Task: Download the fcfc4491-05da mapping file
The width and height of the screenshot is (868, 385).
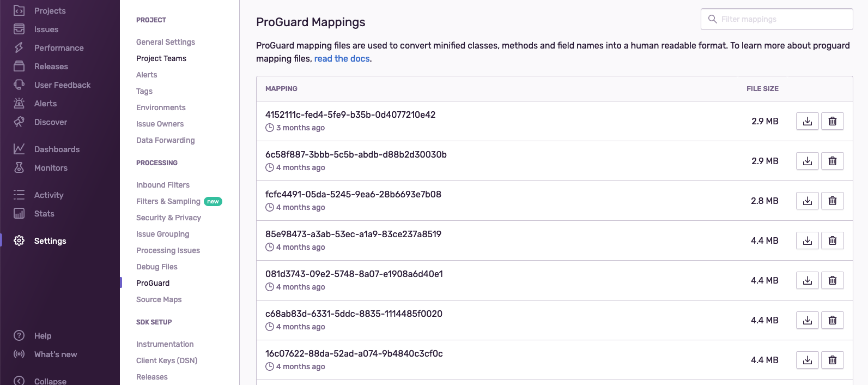Action: (x=807, y=201)
